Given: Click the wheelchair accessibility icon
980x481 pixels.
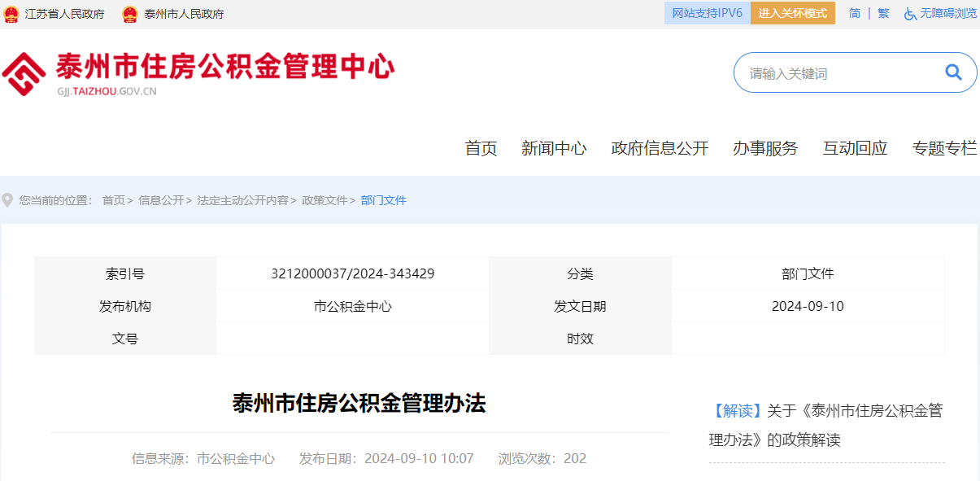Looking at the screenshot, I should tap(910, 14).
